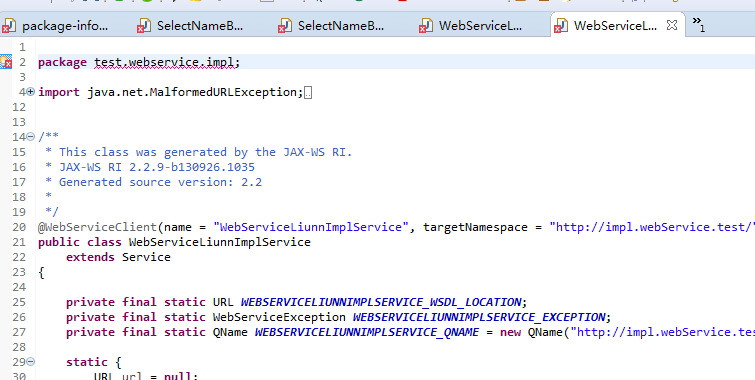Click 'extends Service' on line 22

118,257
